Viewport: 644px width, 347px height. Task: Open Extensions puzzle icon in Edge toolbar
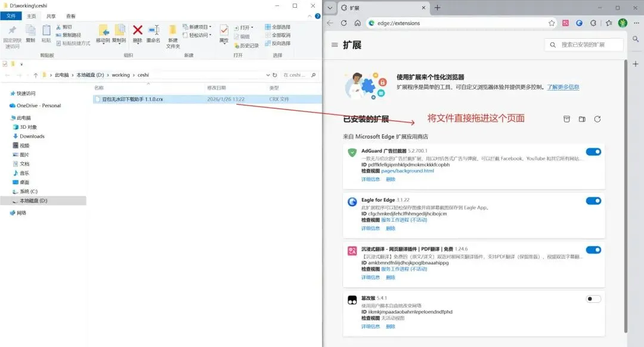coord(593,23)
